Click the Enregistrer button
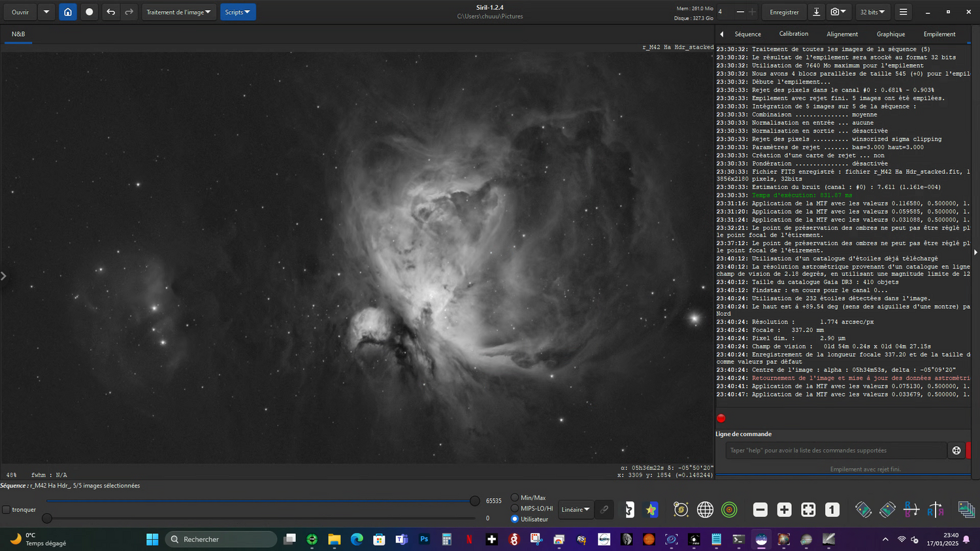 click(x=784, y=12)
